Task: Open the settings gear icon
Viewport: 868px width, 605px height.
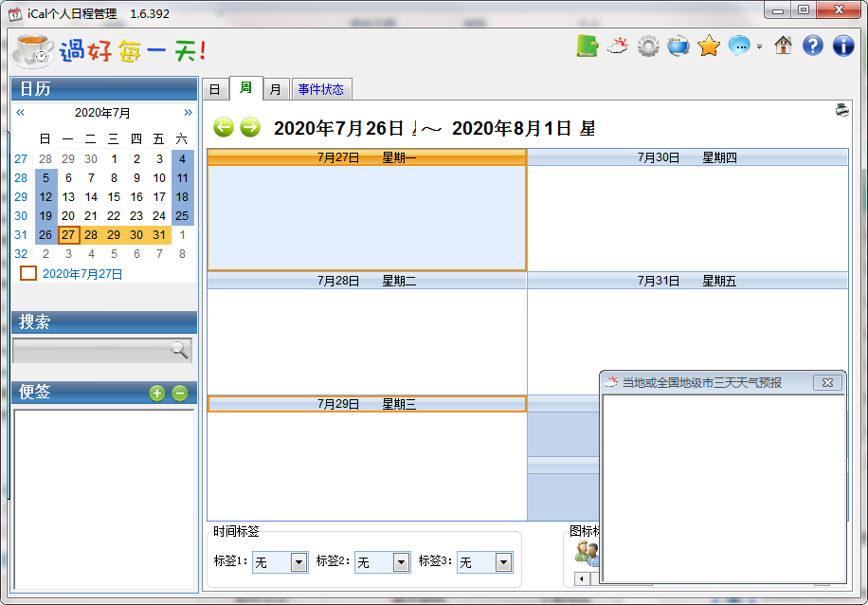Action: [647, 46]
